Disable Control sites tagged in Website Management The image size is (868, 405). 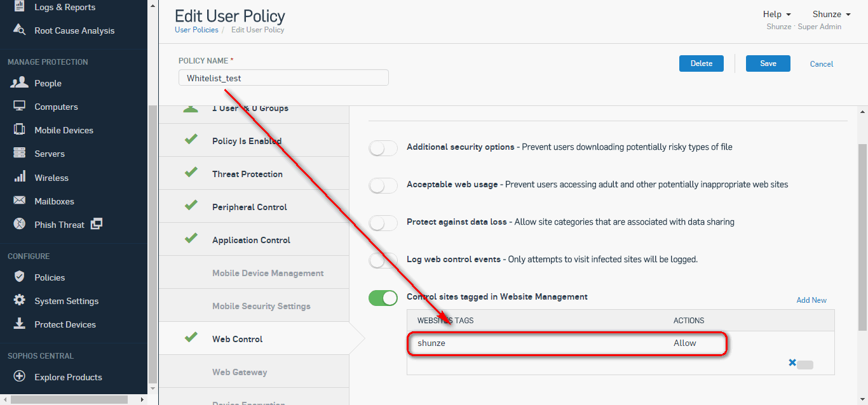(383, 298)
